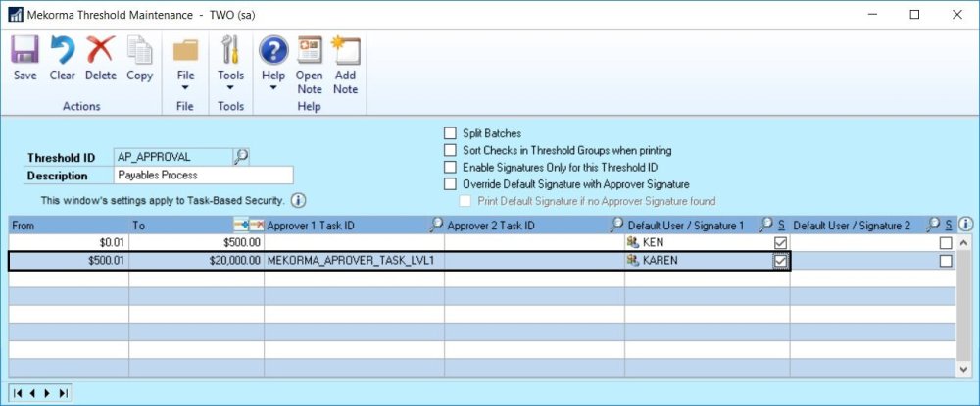The width and height of the screenshot is (980, 406).
Task: Toggle Signature 1 checkbox on KAREN row
Action: tap(780, 261)
